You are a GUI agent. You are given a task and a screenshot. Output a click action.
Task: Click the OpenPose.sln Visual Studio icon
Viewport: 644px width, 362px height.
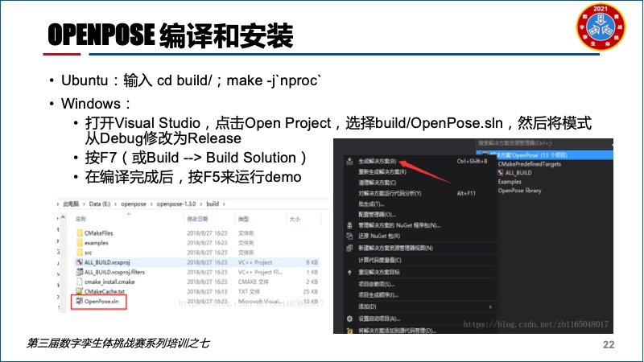pyautogui.click(x=80, y=301)
